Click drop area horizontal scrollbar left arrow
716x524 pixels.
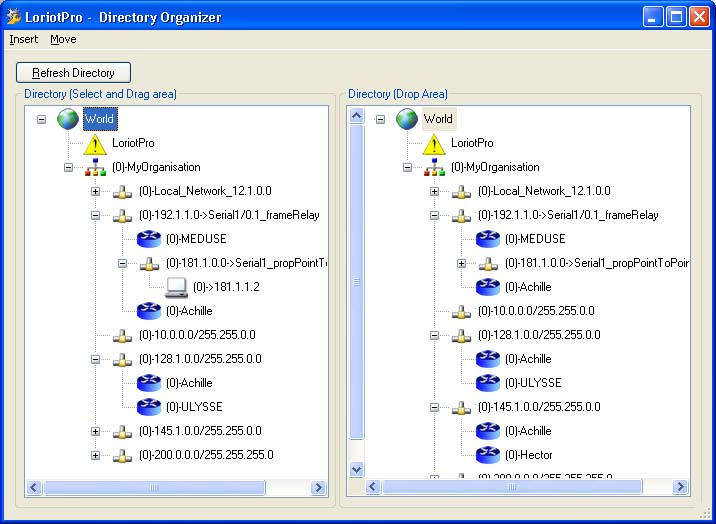tap(373, 487)
